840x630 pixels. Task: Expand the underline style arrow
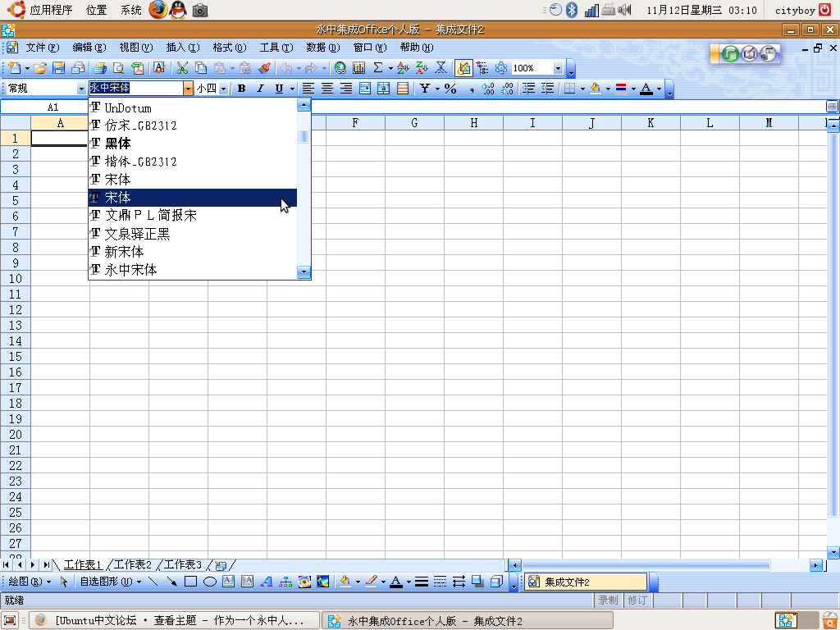click(292, 89)
